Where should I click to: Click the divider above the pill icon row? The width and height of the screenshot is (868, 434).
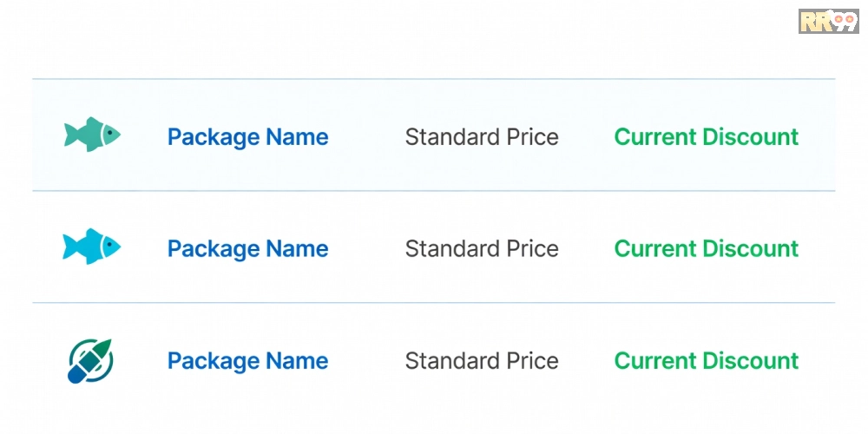(434, 303)
